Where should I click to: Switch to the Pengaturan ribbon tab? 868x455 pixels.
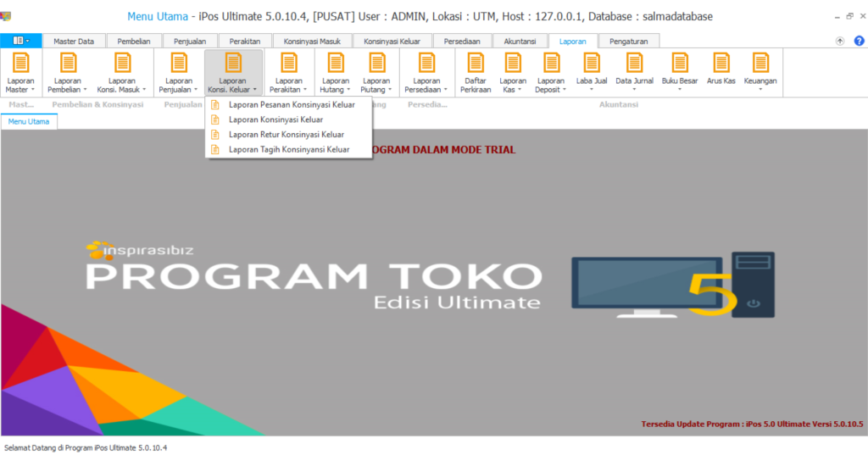point(628,41)
